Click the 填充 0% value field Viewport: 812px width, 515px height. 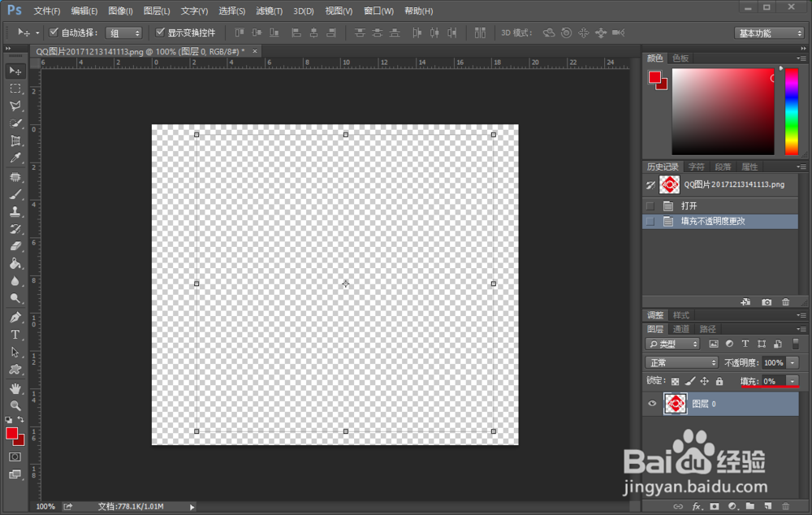[774, 381]
